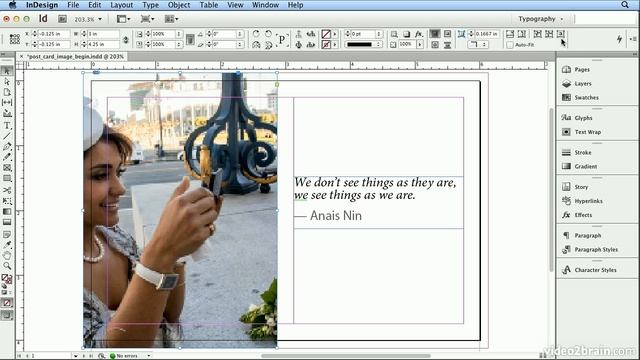Viewport: 640px width, 360px height.
Task: Select the Gradient Swatch tool
Action: coord(7,211)
